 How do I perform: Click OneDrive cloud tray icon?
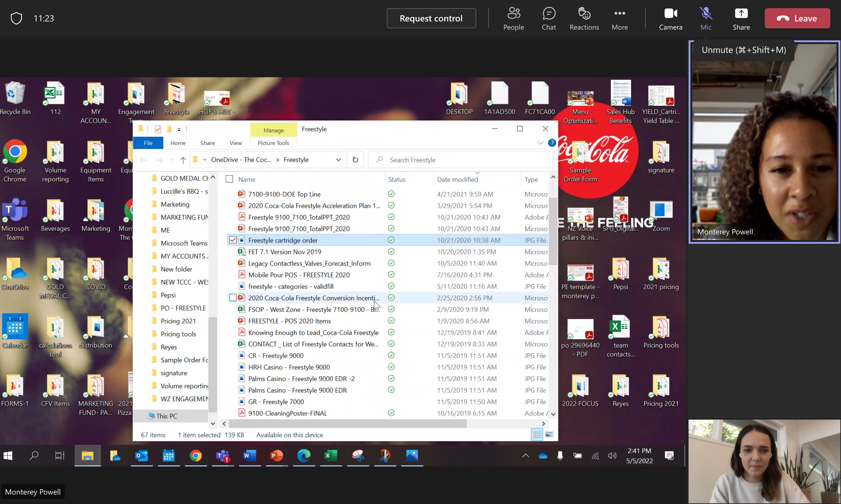coord(543,456)
